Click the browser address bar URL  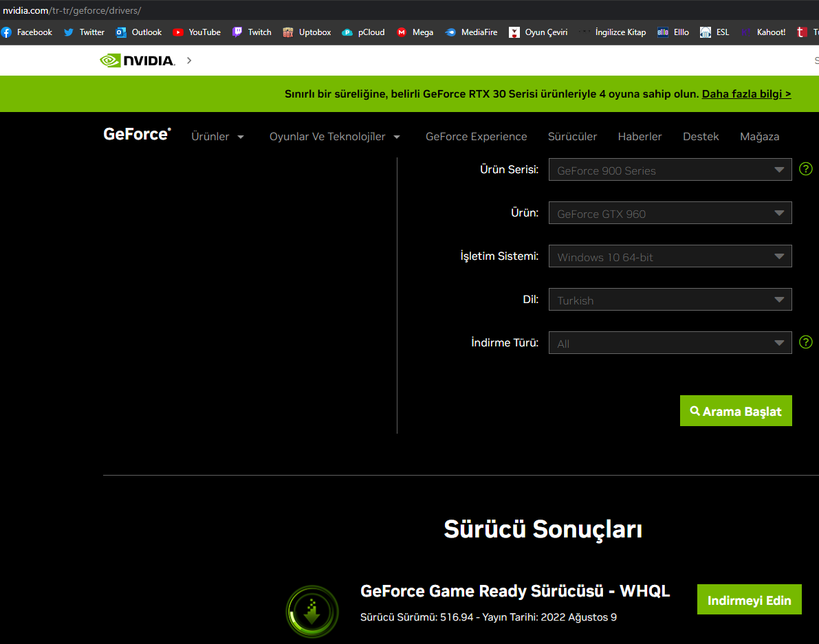[72, 10]
